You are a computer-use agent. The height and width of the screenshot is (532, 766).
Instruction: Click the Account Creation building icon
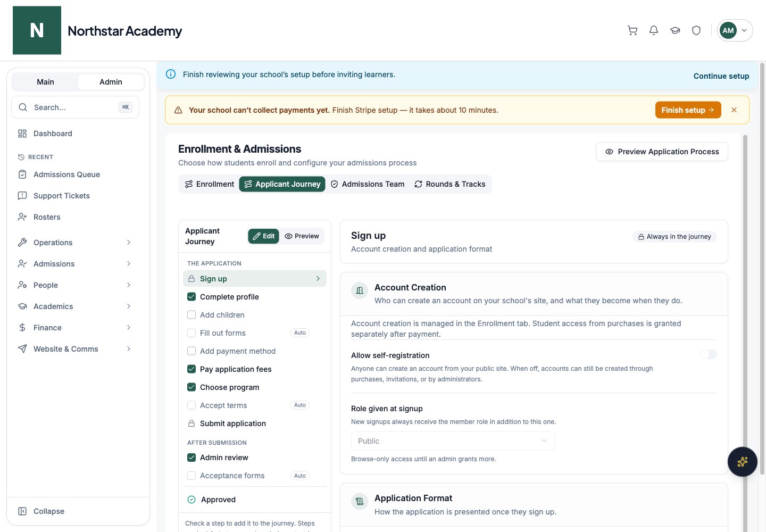[x=360, y=290]
